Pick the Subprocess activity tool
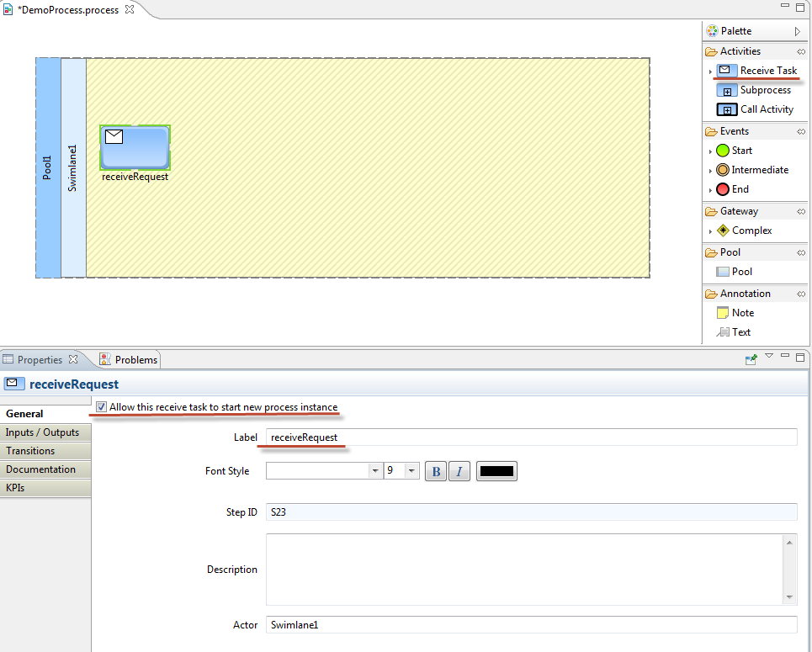This screenshot has height=652, width=812. pos(756,90)
